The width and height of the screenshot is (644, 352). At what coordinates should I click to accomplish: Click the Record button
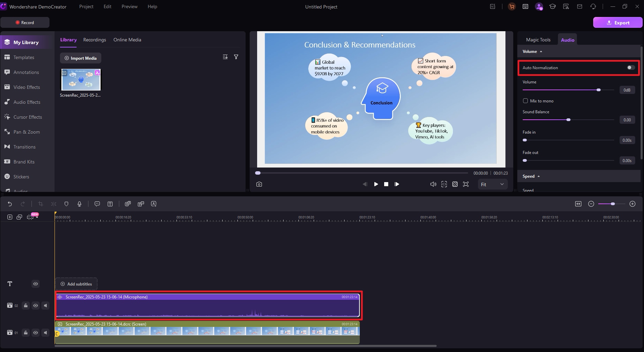[25, 22]
